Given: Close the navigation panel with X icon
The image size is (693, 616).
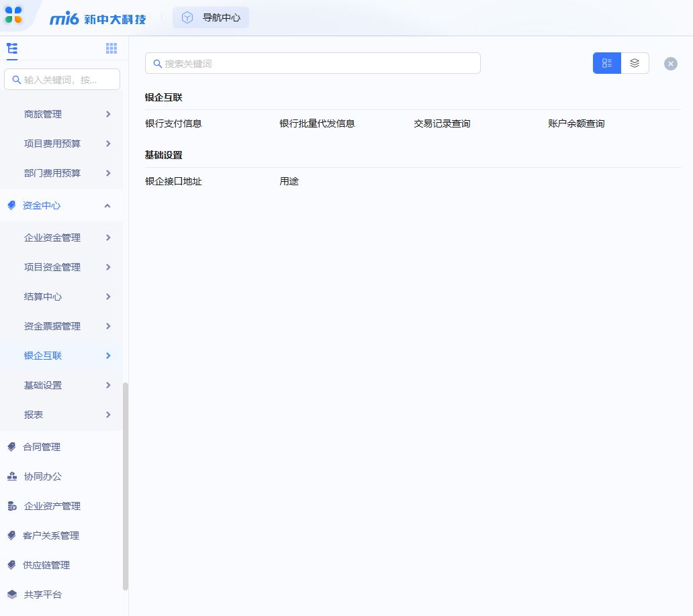Looking at the screenshot, I should (670, 64).
